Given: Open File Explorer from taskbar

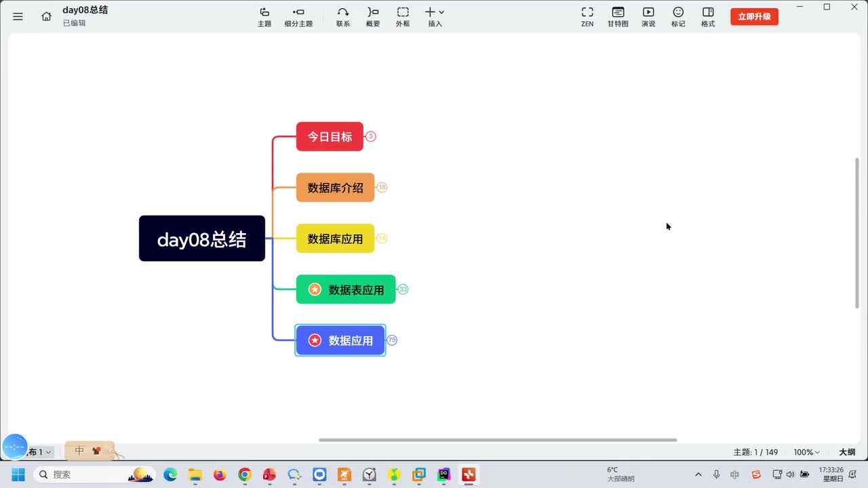Looking at the screenshot, I should click(x=195, y=474).
